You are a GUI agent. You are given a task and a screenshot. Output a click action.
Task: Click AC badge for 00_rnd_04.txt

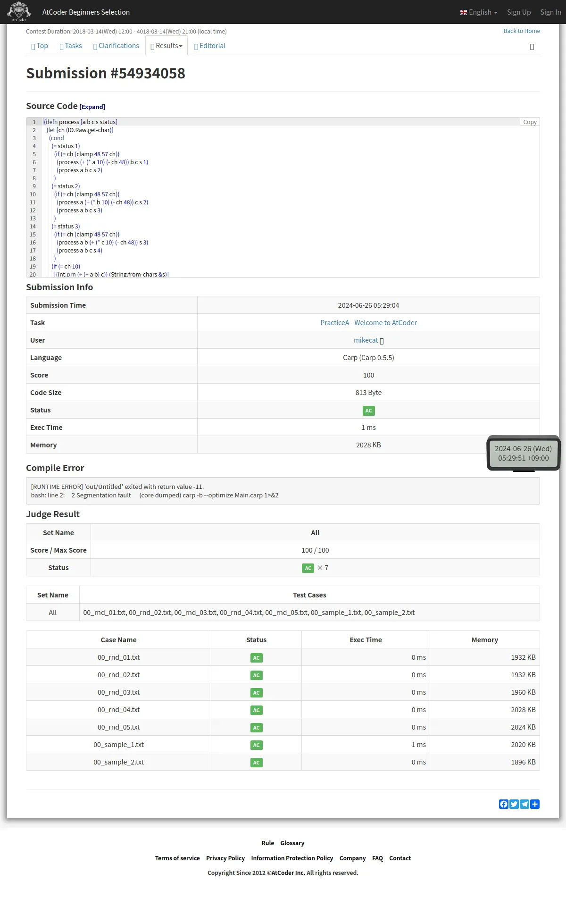(256, 710)
